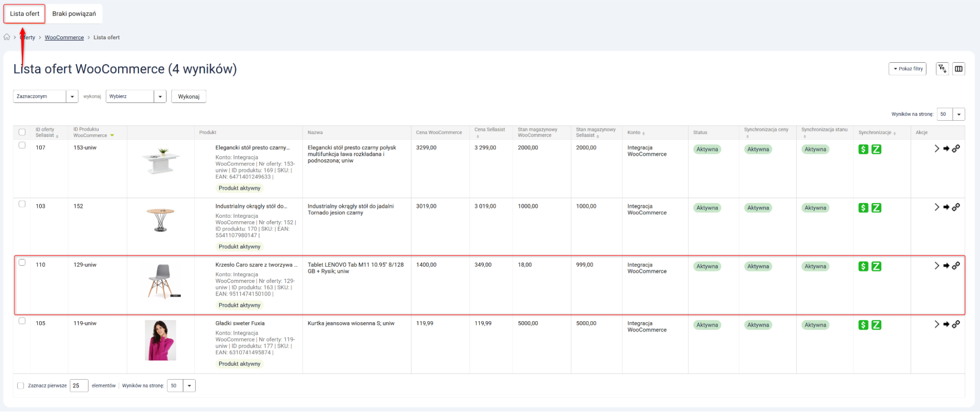The width and height of the screenshot is (980, 412).
Task: Switch to the 'Braki powiązań' tab
Action: click(x=74, y=14)
